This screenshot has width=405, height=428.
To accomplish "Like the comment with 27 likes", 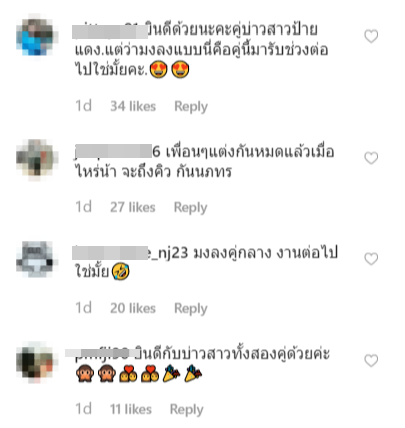I will coord(371,158).
